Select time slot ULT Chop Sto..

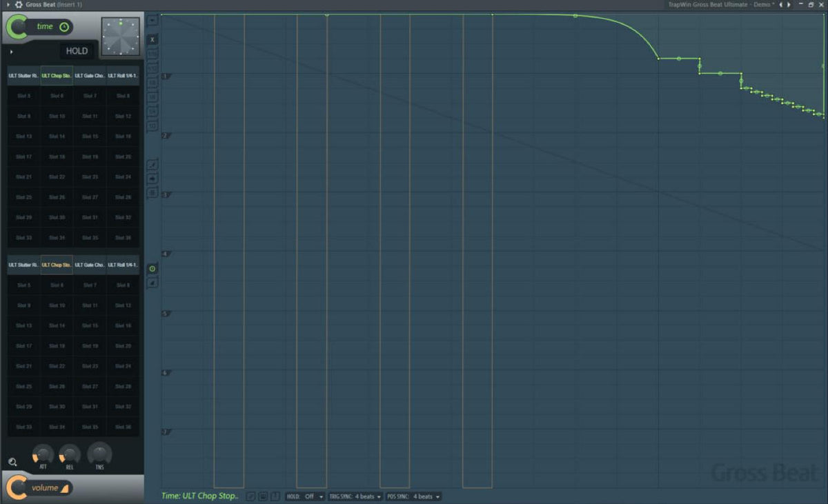click(x=57, y=76)
